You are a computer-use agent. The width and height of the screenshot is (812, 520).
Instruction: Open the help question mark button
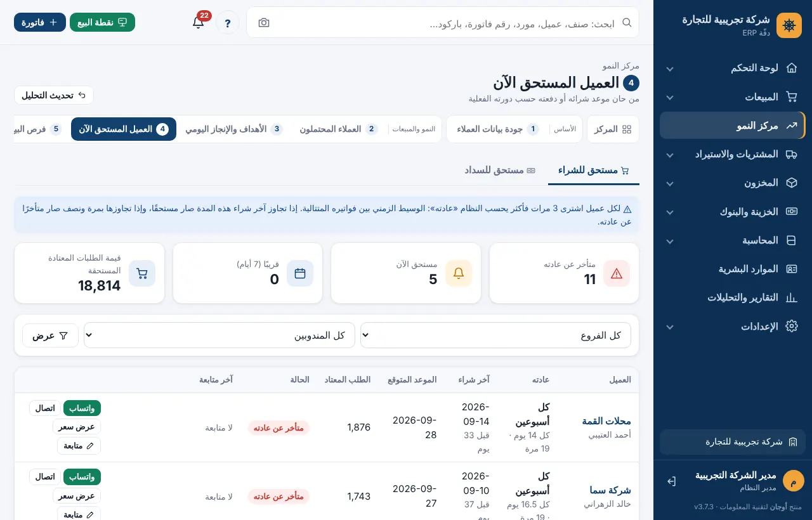[x=228, y=23]
